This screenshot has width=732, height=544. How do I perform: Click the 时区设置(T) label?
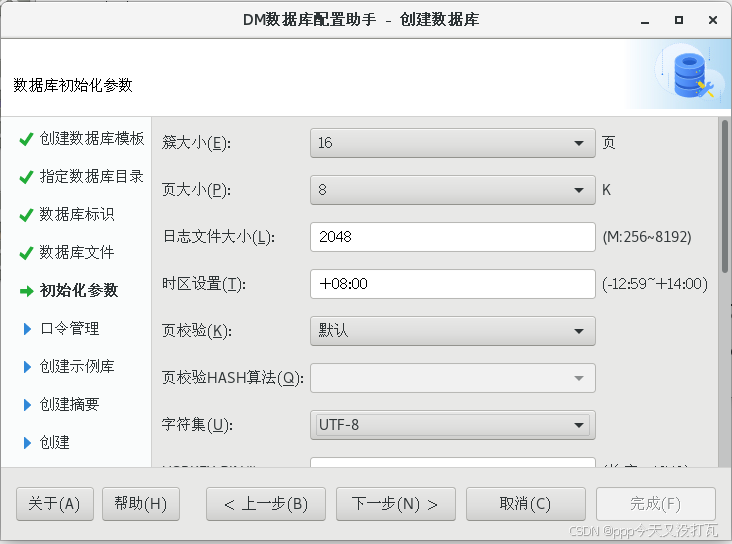204,284
